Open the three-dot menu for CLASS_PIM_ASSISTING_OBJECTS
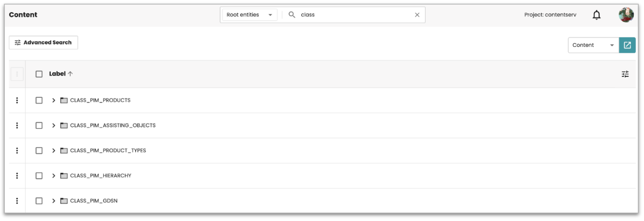The image size is (644, 221). pos(17,125)
